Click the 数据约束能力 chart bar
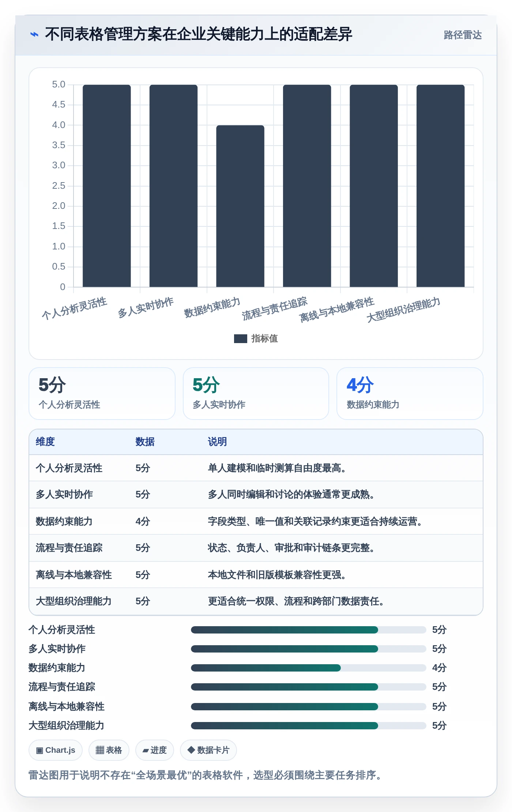Viewport: 512px width, 812px height. tap(240, 206)
